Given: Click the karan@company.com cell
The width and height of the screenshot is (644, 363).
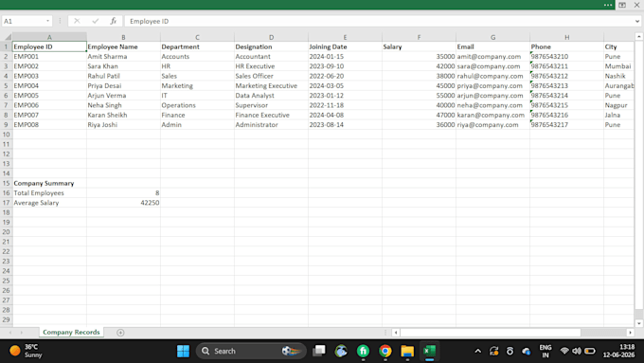Looking at the screenshot, I should pyautogui.click(x=492, y=115).
